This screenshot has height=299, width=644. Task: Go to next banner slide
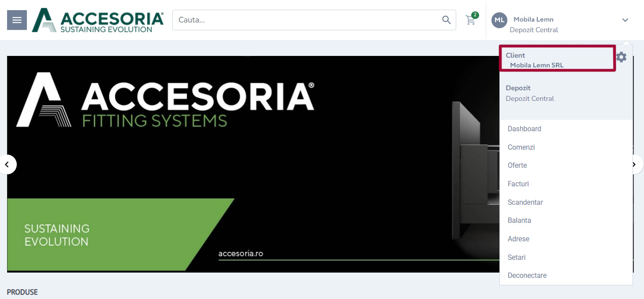pos(635,165)
